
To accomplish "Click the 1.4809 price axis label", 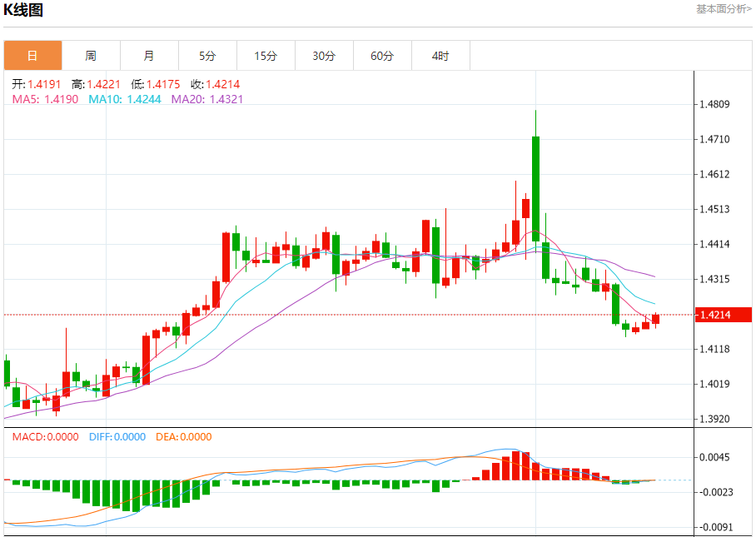I will coord(715,104).
